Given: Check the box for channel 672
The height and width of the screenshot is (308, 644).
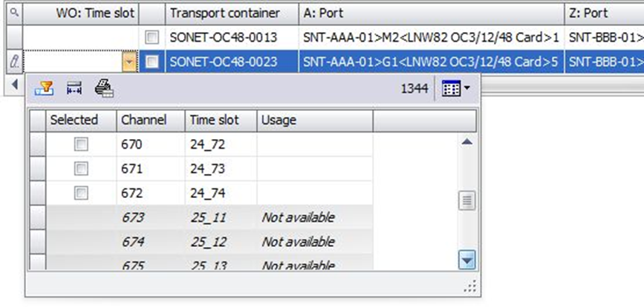Looking at the screenshot, I should pos(81,193).
